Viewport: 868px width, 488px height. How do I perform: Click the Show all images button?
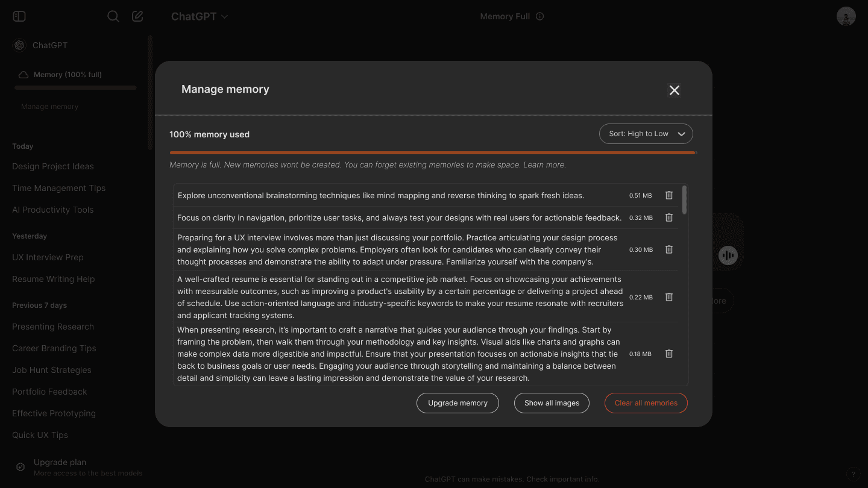click(x=552, y=403)
